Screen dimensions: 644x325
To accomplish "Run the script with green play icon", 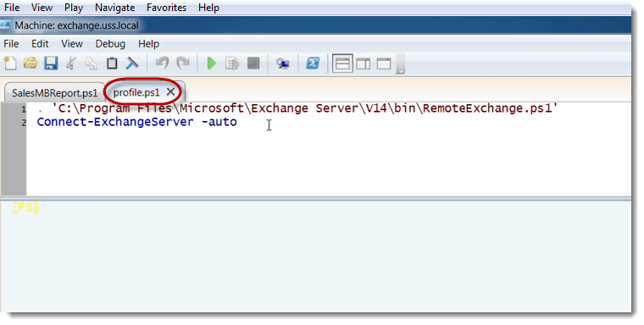I will point(212,63).
